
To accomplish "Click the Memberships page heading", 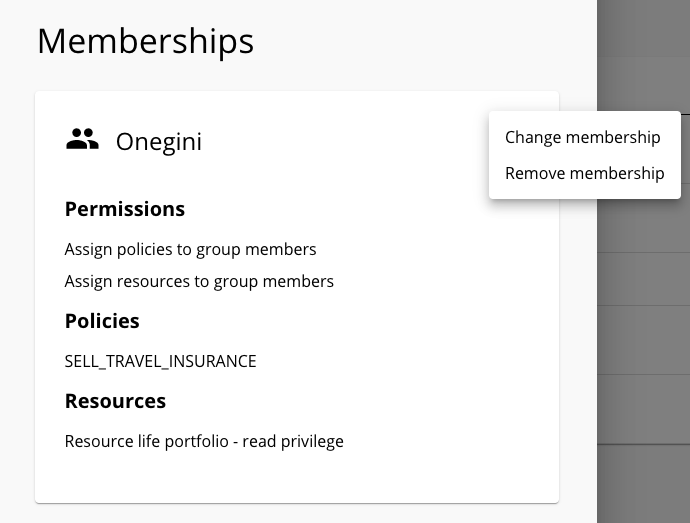I will pyautogui.click(x=146, y=41).
